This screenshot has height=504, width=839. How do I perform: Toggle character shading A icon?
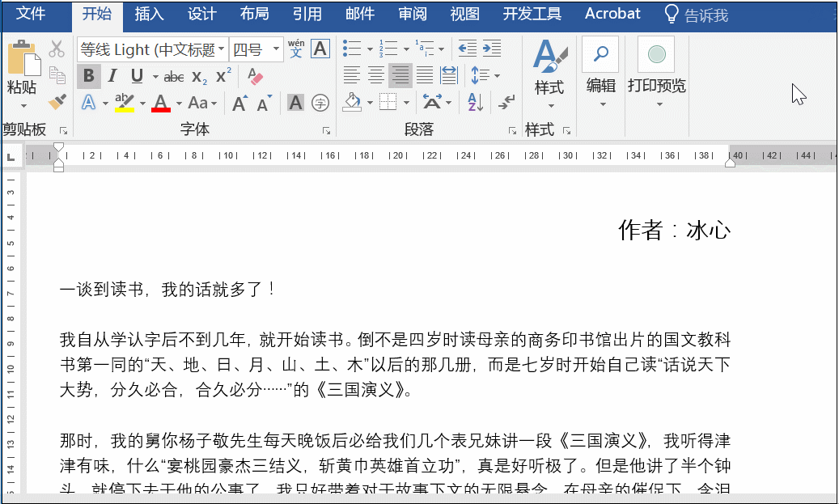coord(295,103)
